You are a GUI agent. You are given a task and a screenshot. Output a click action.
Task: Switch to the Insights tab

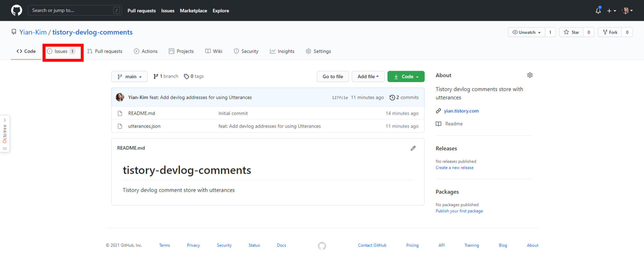click(x=282, y=51)
